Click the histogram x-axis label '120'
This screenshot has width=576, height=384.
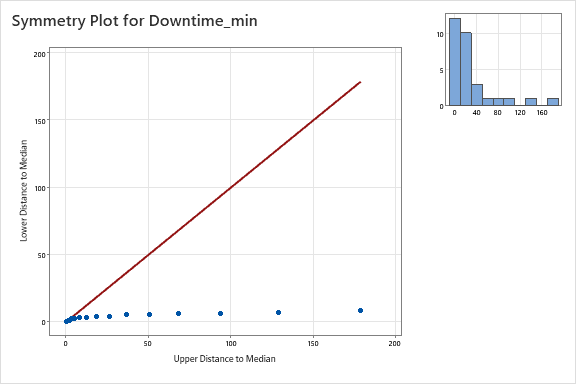pos(520,112)
